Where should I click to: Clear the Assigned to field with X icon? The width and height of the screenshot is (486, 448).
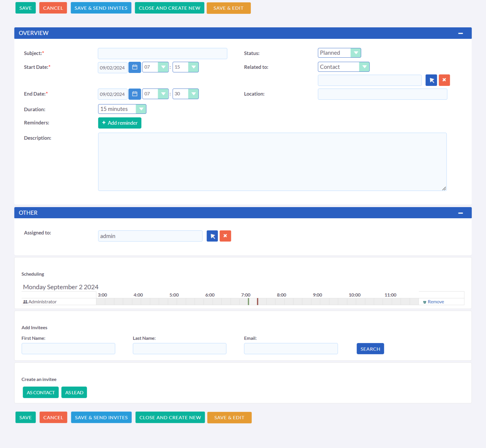pos(225,236)
